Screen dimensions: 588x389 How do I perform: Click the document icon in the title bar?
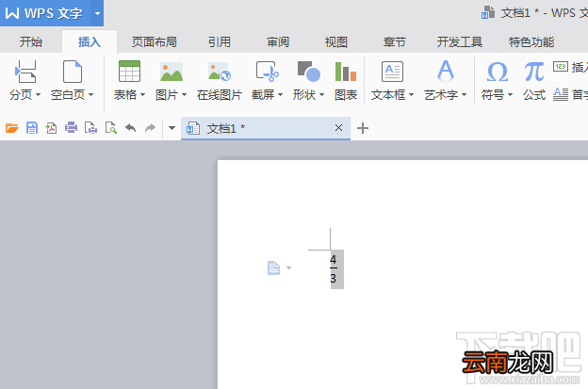[488, 12]
